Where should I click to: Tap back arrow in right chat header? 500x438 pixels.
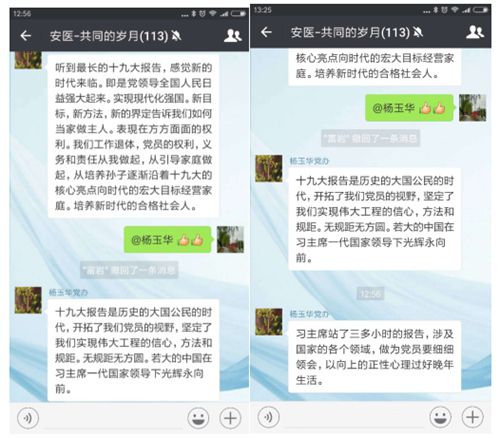(x=266, y=32)
